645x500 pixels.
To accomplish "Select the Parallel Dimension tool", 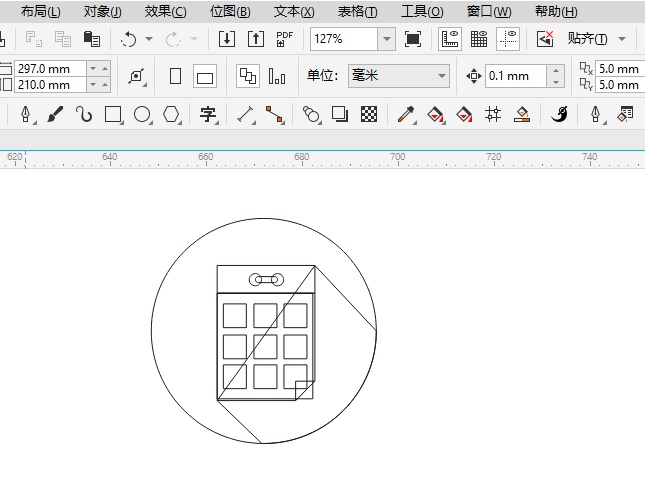I will coord(246,114).
